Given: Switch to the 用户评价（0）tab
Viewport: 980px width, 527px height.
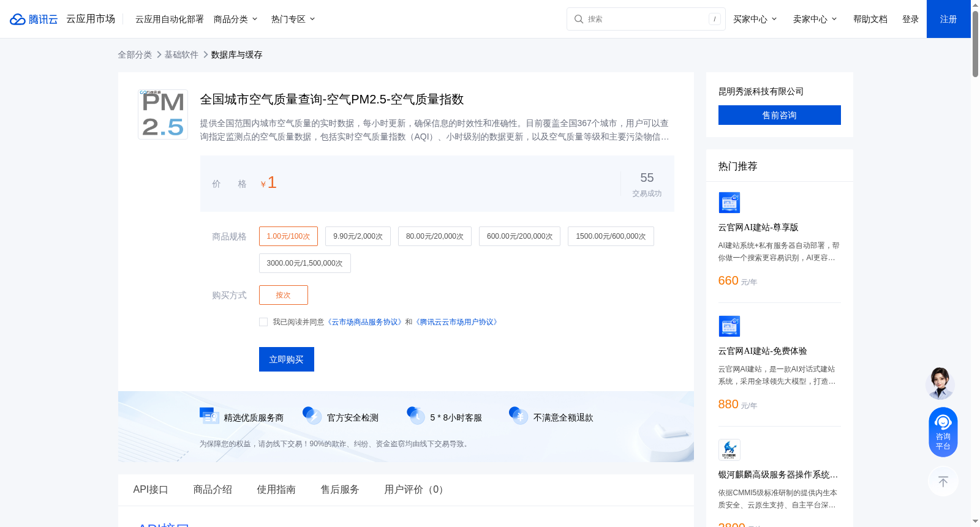Looking at the screenshot, I should coord(416,490).
